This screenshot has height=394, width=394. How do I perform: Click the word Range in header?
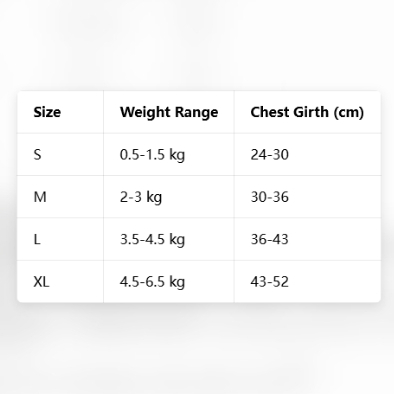click(x=197, y=113)
